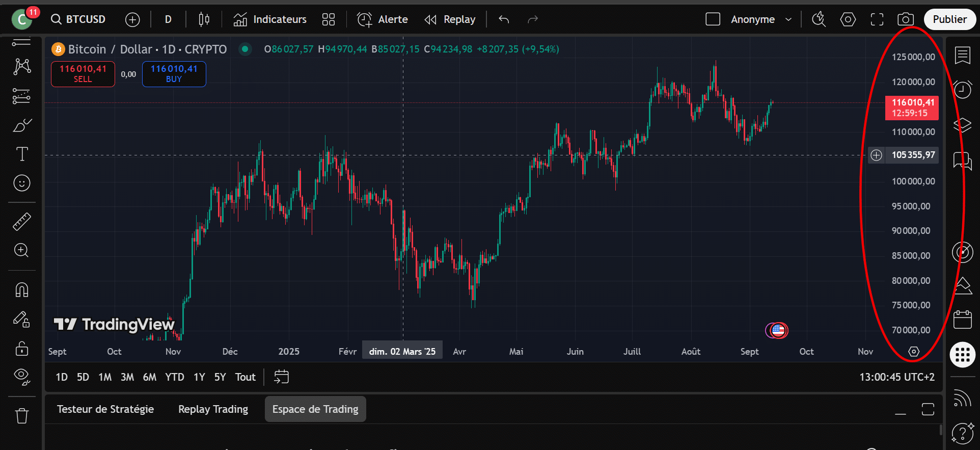
Task: Switch to the Testeur de Stratégie tab
Action: click(105, 409)
